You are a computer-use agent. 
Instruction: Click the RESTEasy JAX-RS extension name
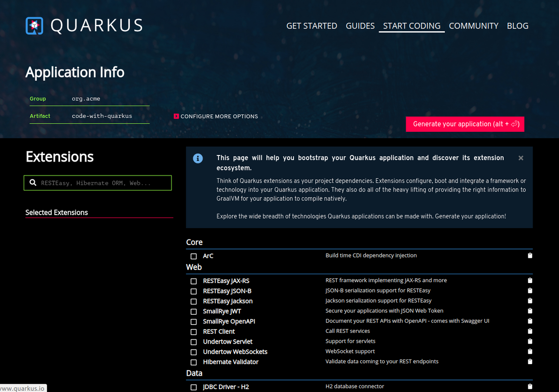coord(226,281)
